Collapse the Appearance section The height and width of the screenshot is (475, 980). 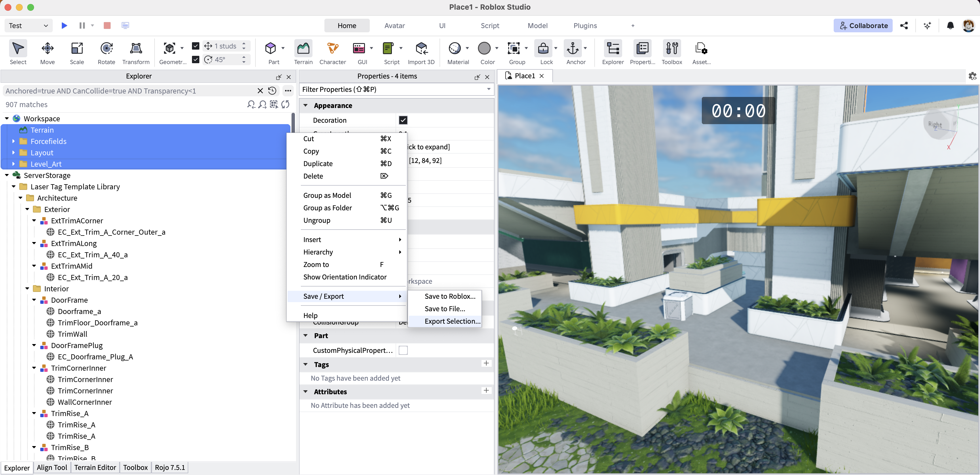pos(305,105)
